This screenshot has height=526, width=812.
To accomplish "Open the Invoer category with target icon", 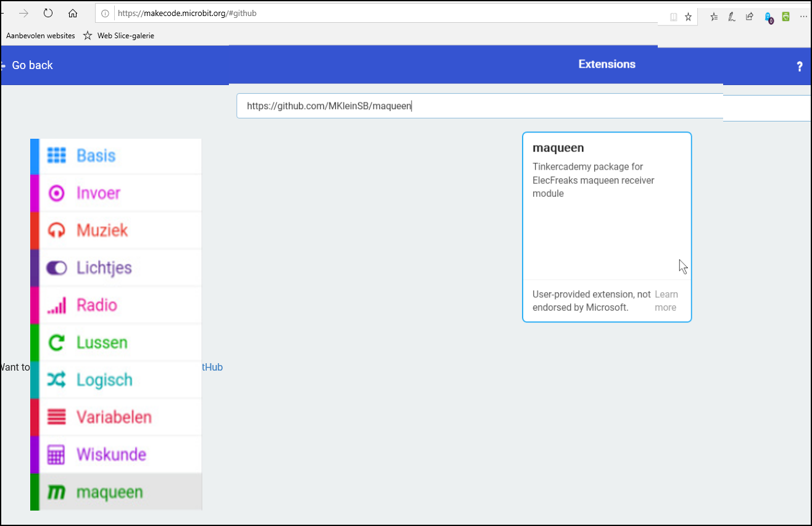I will (116, 193).
